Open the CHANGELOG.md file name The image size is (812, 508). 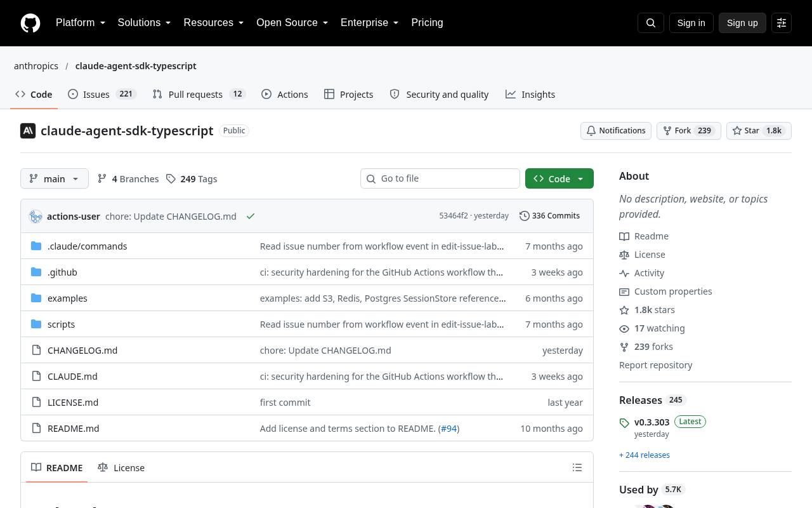pos(82,350)
